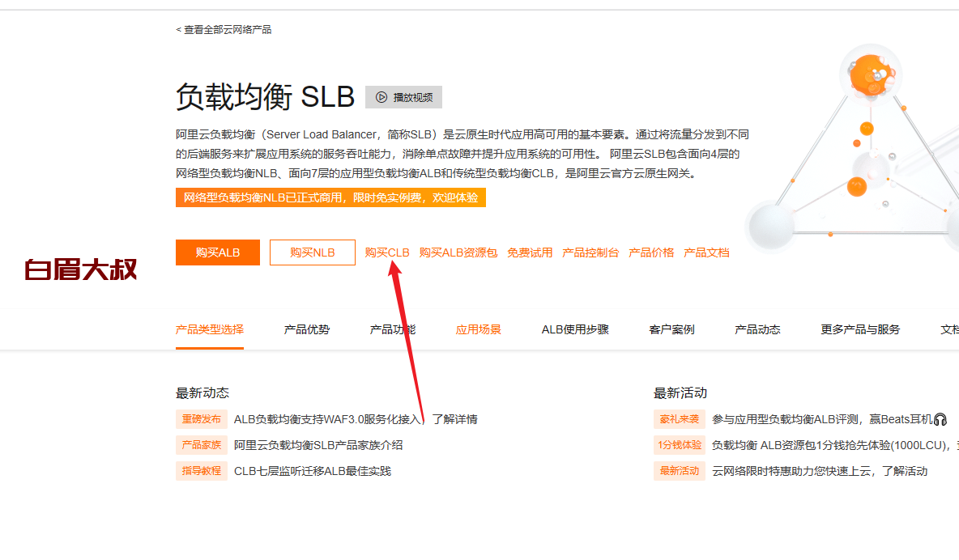The height and width of the screenshot is (560, 959).
Task: Open the 产品文档 link
Action: click(706, 252)
